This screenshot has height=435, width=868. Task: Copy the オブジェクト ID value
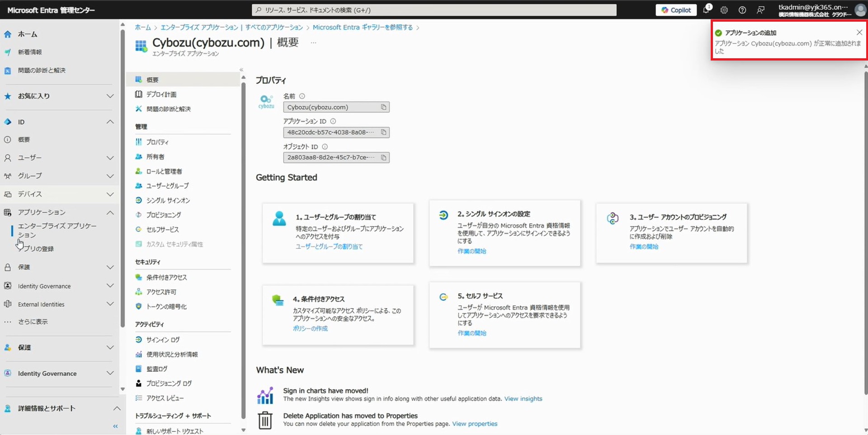click(383, 158)
